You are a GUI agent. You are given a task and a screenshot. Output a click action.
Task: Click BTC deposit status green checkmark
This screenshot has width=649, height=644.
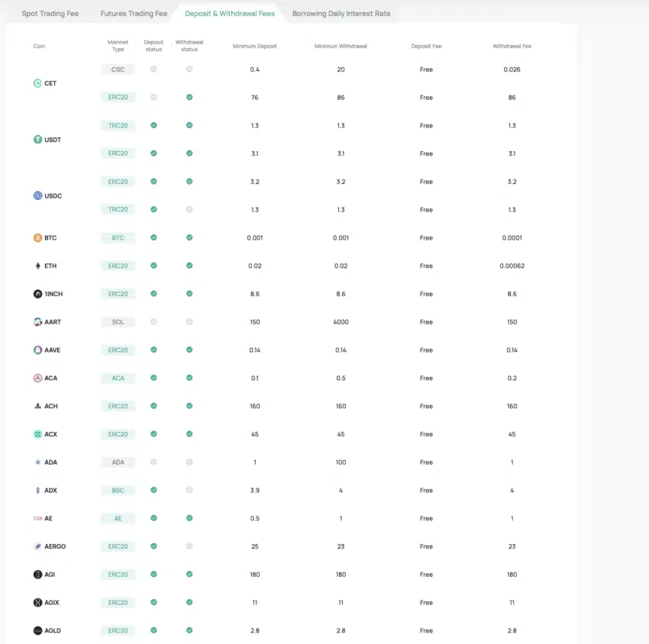pyautogui.click(x=153, y=237)
